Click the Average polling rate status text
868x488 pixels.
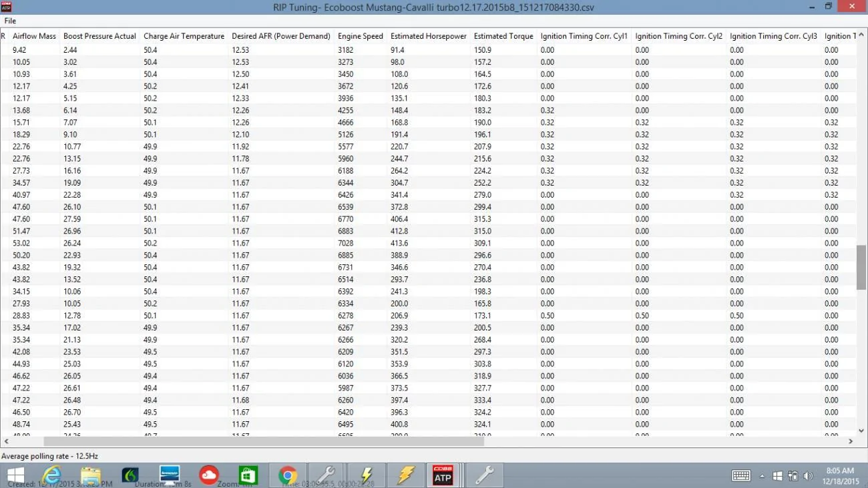50,456
